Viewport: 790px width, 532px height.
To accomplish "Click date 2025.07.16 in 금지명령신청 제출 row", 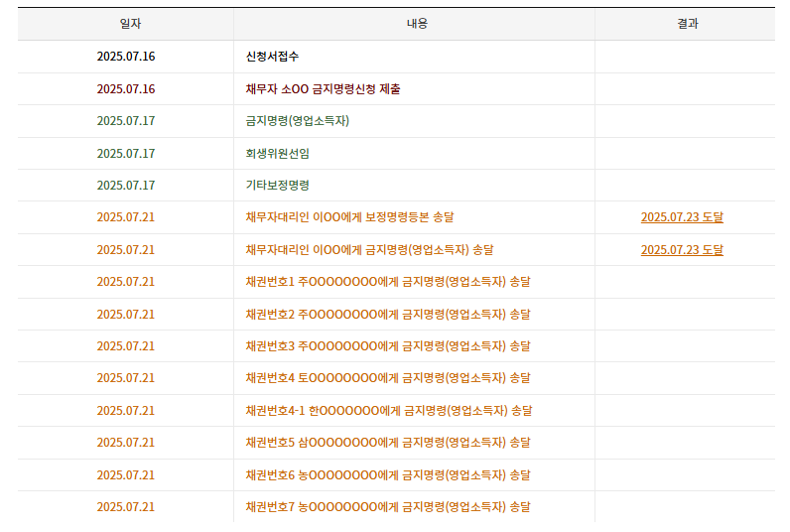I will coord(126,89).
